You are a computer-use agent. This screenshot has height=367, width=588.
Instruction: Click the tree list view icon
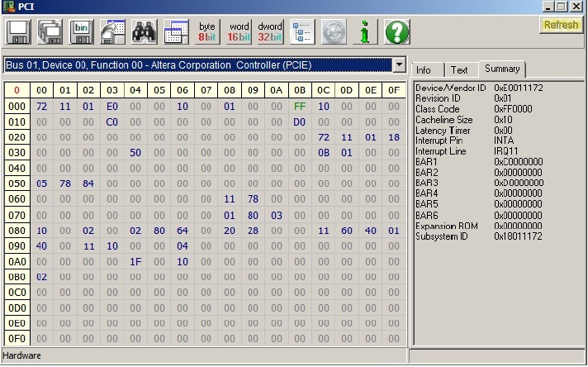[x=302, y=31]
